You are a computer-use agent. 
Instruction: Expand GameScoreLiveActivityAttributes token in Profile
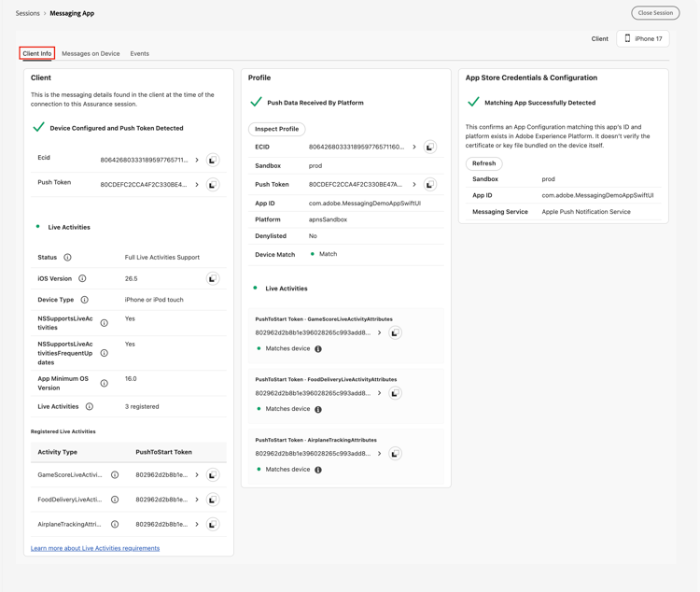pyautogui.click(x=379, y=332)
